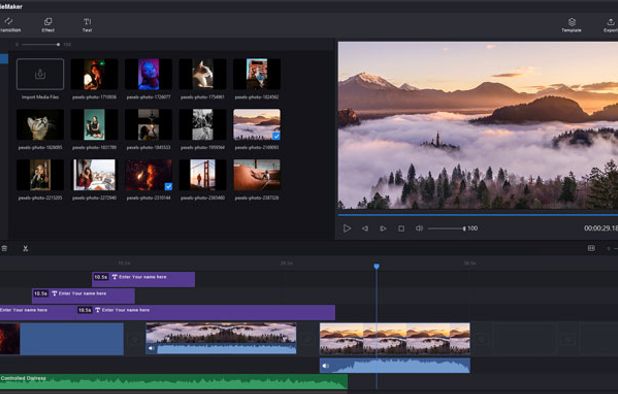The height and width of the screenshot is (394, 618).
Task: Click Import Media Files box
Action: 40,74
